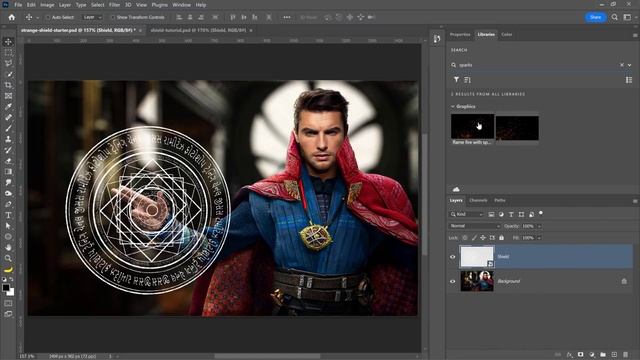
Task: Add a layer style with fx icon
Action: tap(570, 355)
